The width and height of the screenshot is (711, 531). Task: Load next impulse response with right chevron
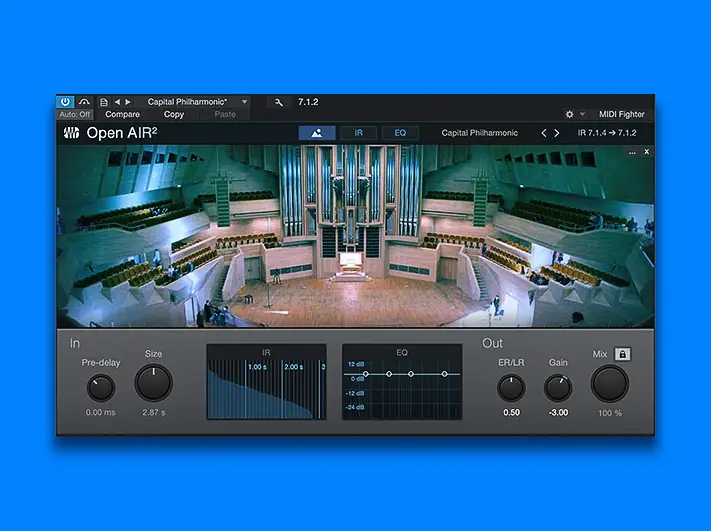[557, 133]
